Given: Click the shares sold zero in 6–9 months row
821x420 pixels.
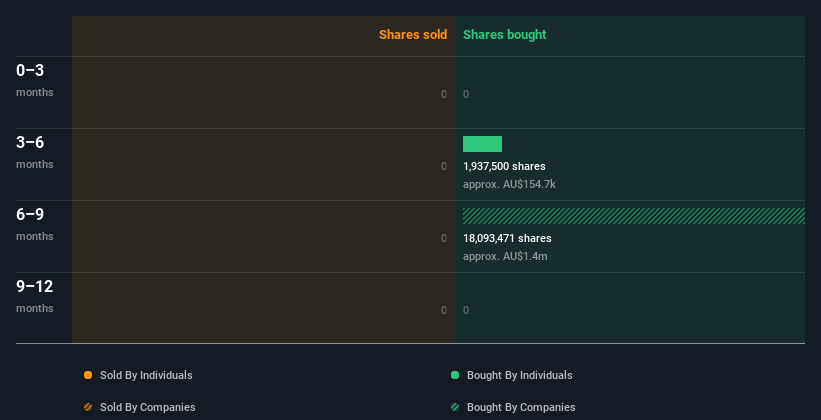Looking at the screenshot, I should (444, 238).
